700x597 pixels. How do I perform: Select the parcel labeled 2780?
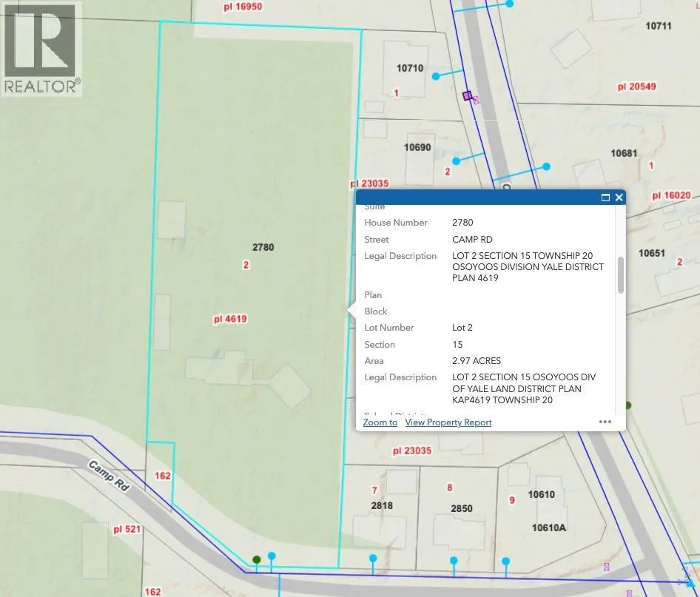click(263, 247)
